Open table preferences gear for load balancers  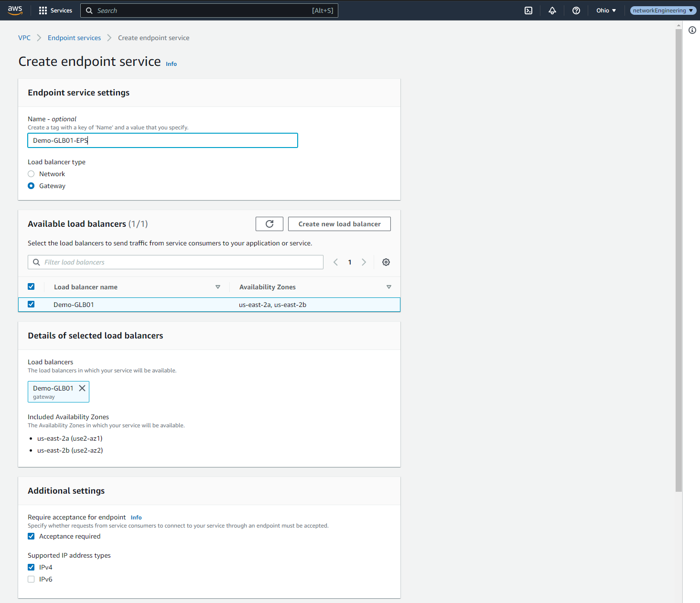tap(386, 262)
